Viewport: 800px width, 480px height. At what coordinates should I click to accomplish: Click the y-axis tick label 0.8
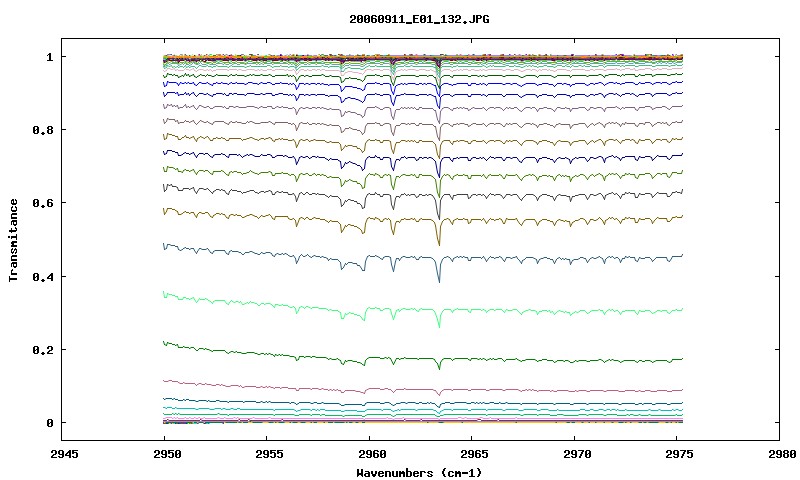click(x=43, y=130)
